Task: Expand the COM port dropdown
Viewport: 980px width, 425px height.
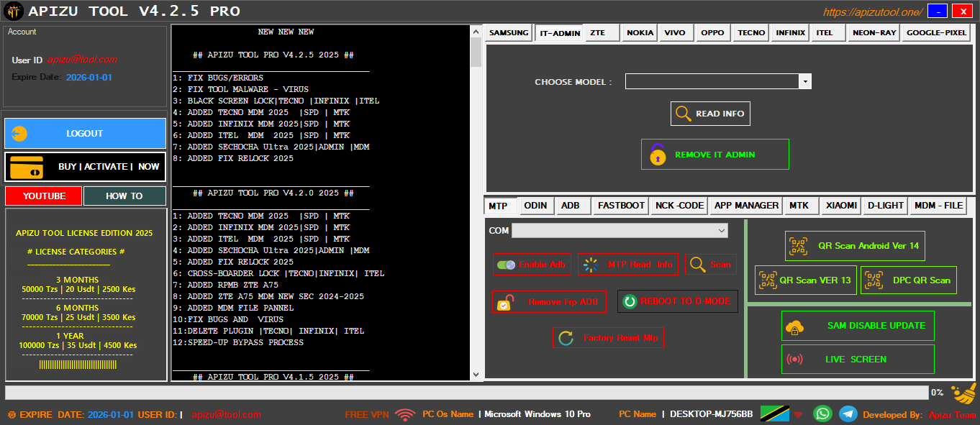Action: click(721, 230)
